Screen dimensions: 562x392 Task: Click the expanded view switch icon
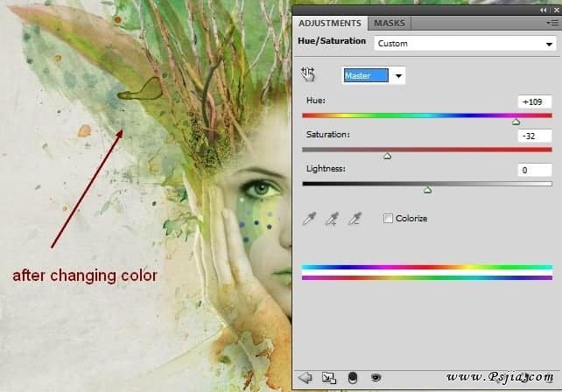pyautogui.click(x=329, y=377)
